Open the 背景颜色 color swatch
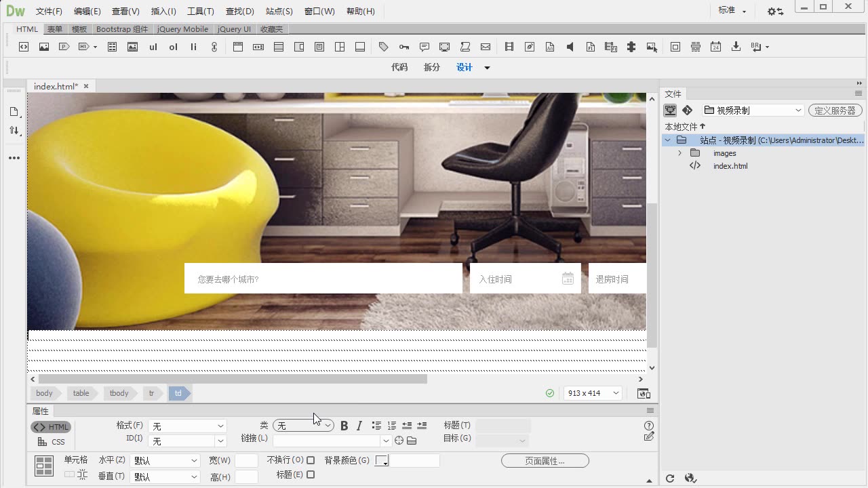 coord(382,460)
